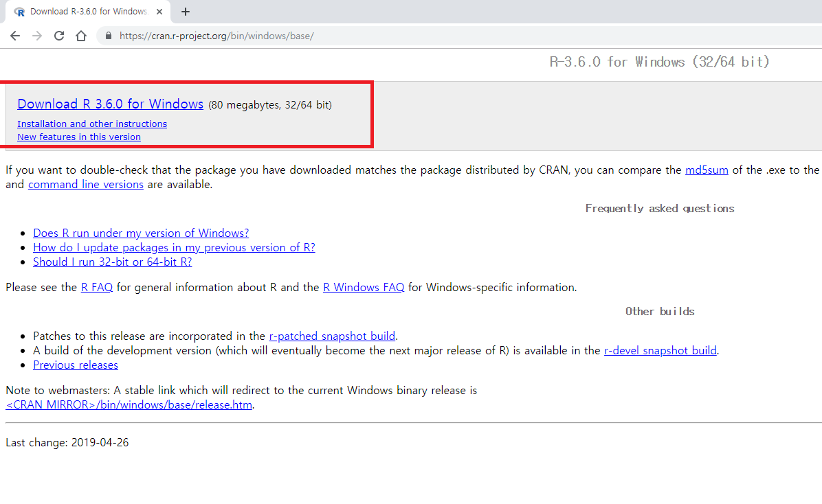The width and height of the screenshot is (822, 504).
Task: Select the Download R-3.6.0 for Windows tab
Action: coord(88,12)
